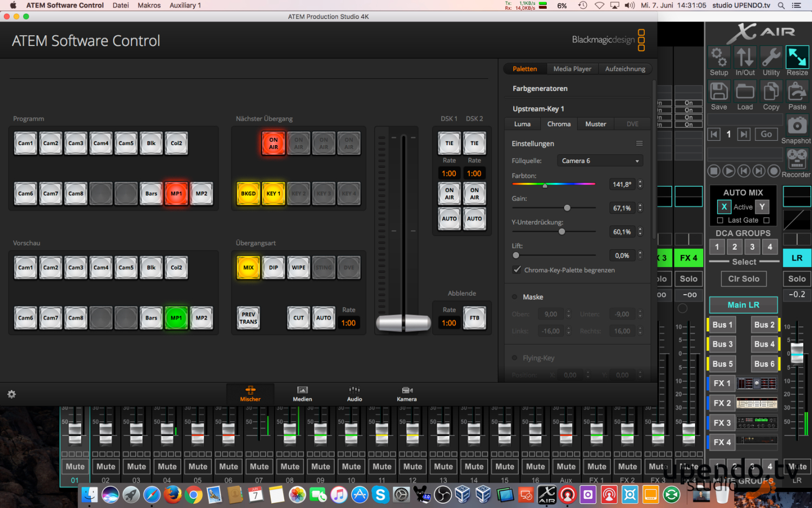
Task: Toggle the BKGD next transition button
Action: coord(248,193)
